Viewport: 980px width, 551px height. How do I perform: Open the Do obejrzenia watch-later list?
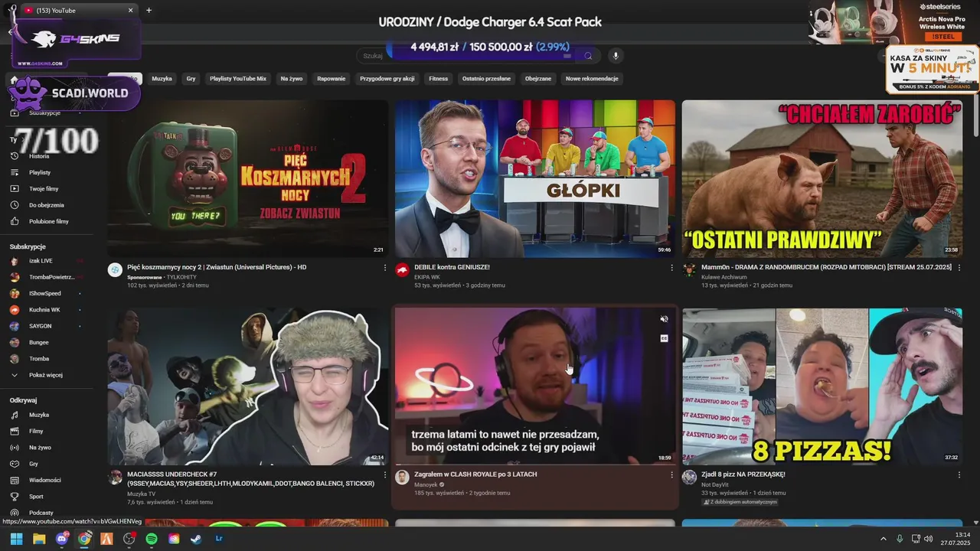pos(46,205)
